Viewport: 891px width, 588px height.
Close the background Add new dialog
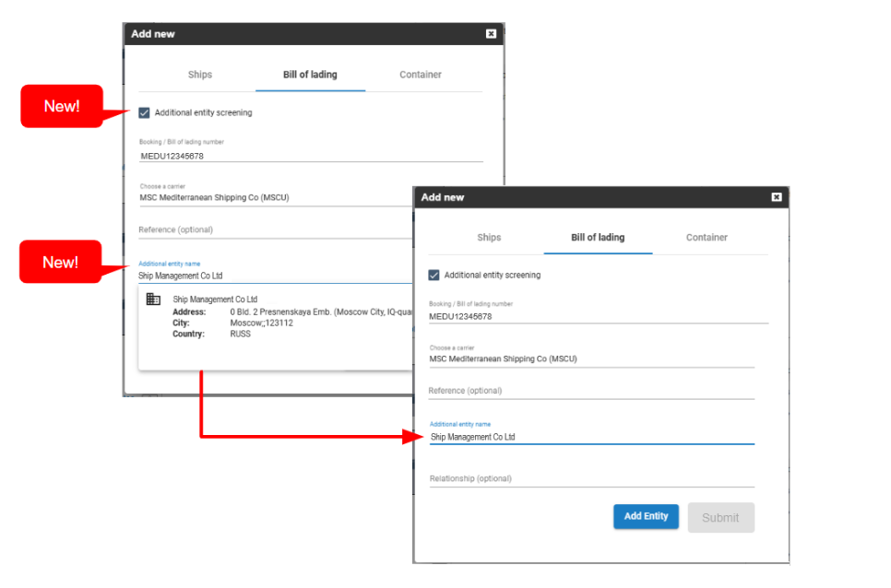click(x=491, y=34)
